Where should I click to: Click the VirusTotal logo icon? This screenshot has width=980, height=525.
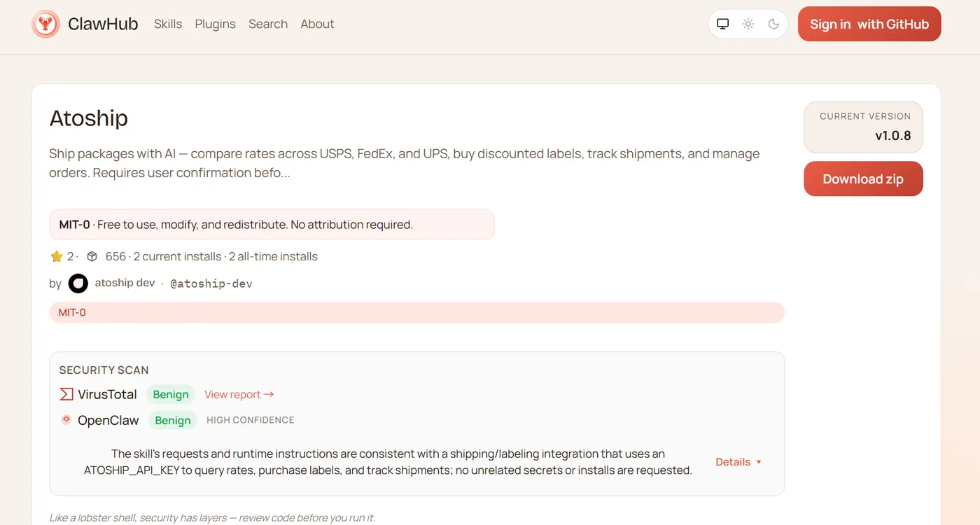(x=66, y=394)
